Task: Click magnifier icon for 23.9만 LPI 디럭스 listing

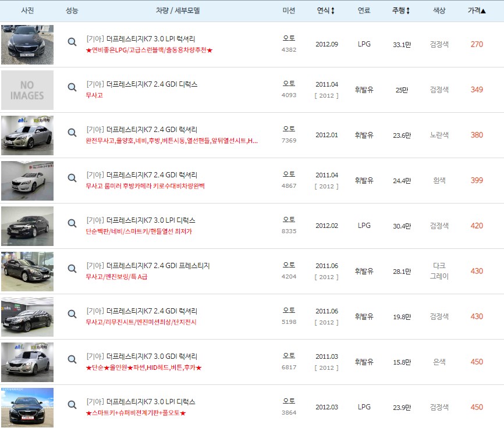Action: point(72,405)
